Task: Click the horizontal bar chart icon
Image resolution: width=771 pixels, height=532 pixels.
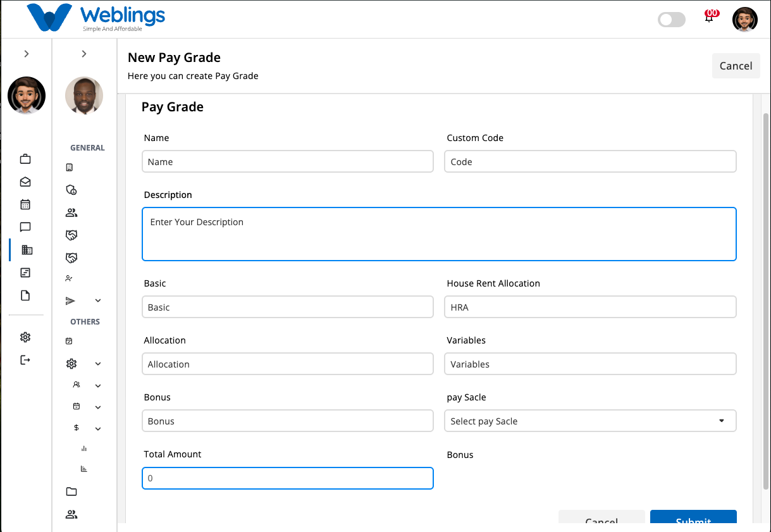Action: coord(84,469)
